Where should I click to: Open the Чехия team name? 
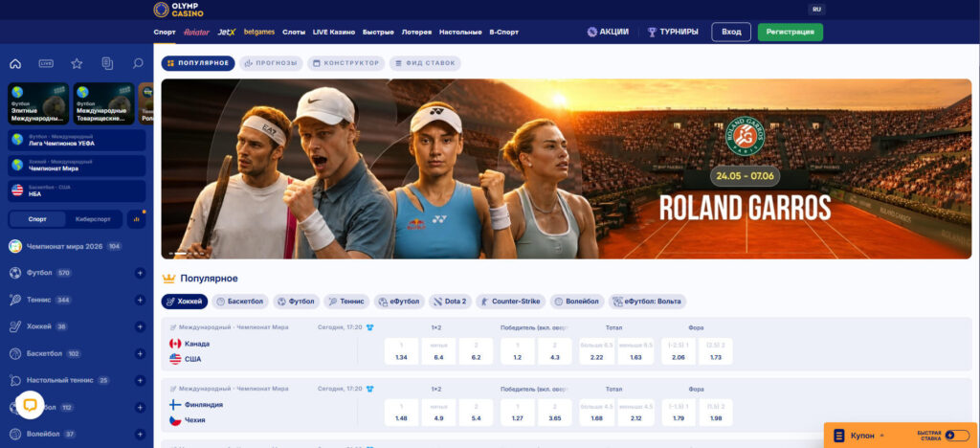[195, 420]
